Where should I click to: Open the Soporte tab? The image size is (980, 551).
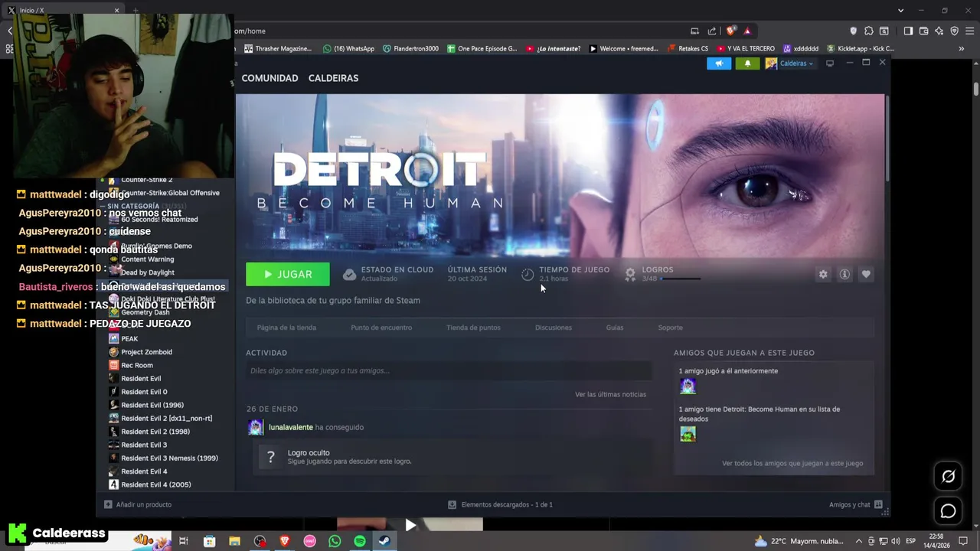(670, 328)
